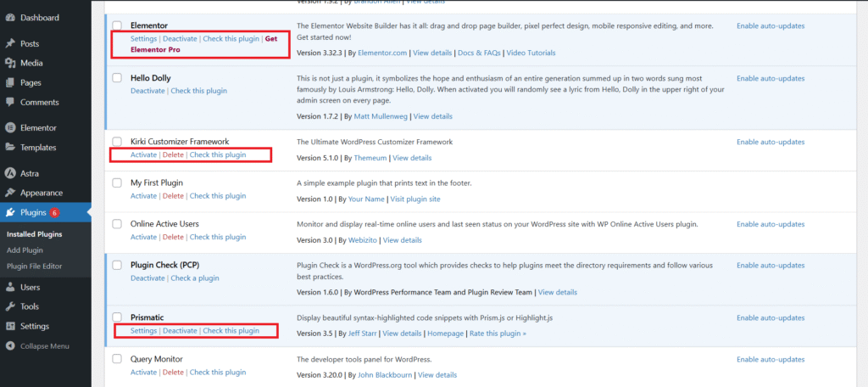868x387 pixels.
Task: Check the Query Monitor plugin checkbox
Action: [118, 359]
